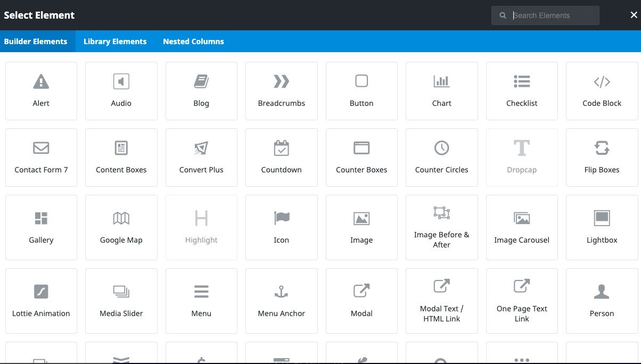The height and width of the screenshot is (364, 641).
Task: Insert the Gallery element
Action: [x=41, y=228]
